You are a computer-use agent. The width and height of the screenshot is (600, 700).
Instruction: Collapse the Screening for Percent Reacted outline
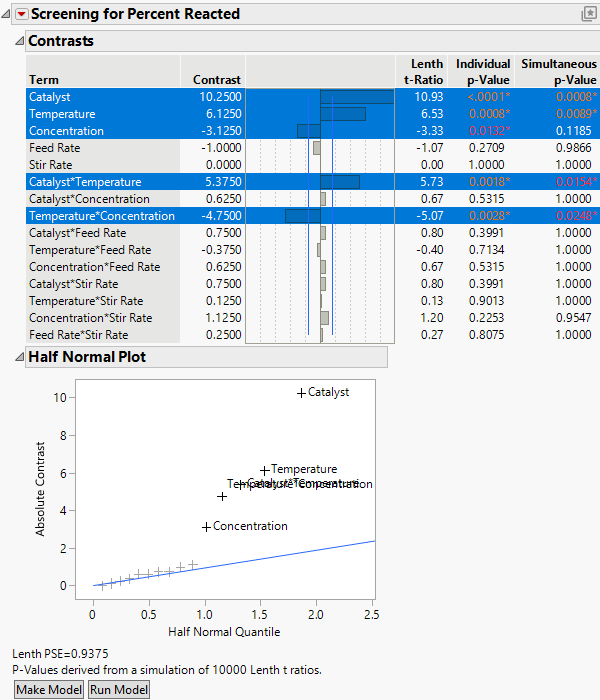pos(8,14)
